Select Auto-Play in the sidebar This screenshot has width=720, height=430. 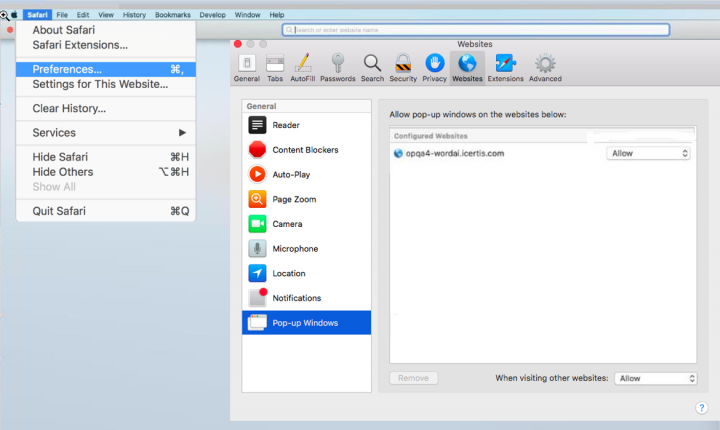click(x=306, y=175)
